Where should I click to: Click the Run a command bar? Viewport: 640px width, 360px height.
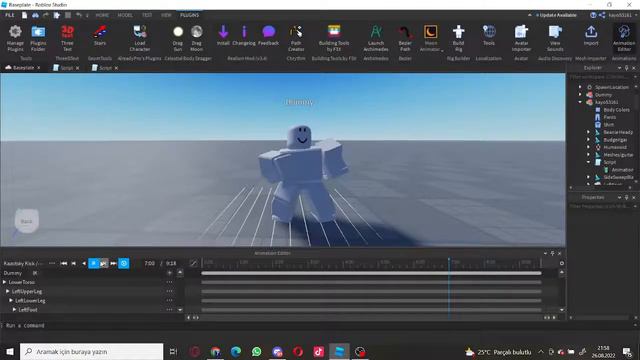point(317,326)
